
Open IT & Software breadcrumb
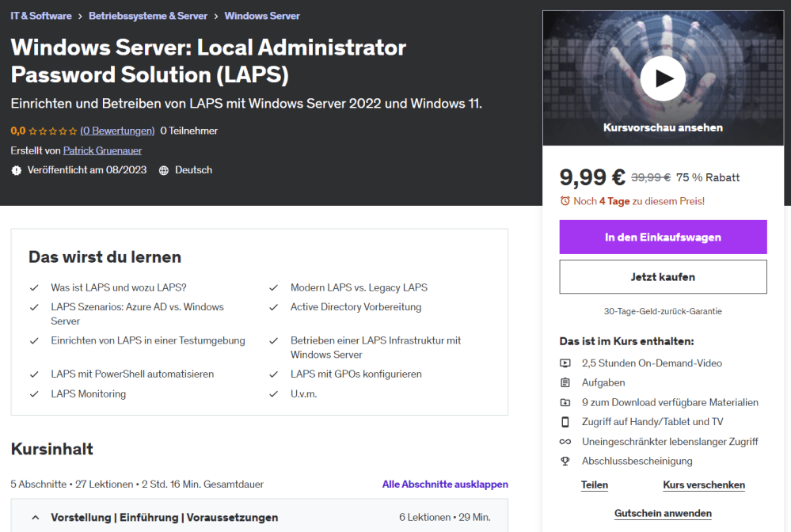pyautogui.click(x=41, y=16)
